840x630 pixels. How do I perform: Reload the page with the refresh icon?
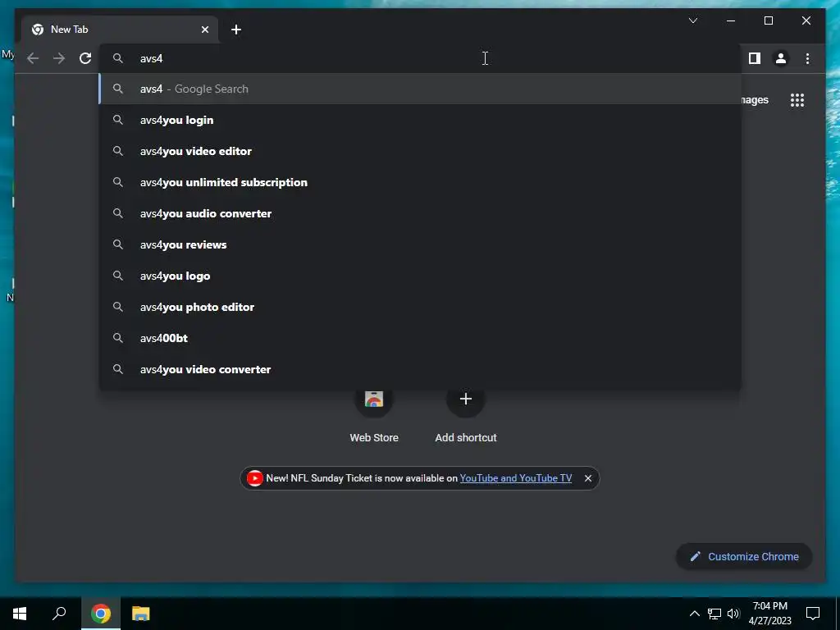pyautogui.click(x=85, y=58)
